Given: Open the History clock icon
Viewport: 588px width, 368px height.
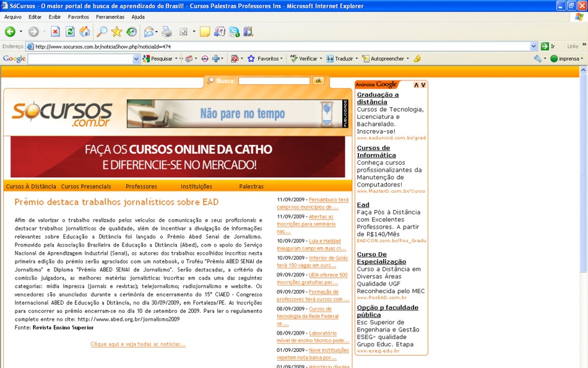Looking at the screenshot, I should pyautogui.click(x=132, y=32).
